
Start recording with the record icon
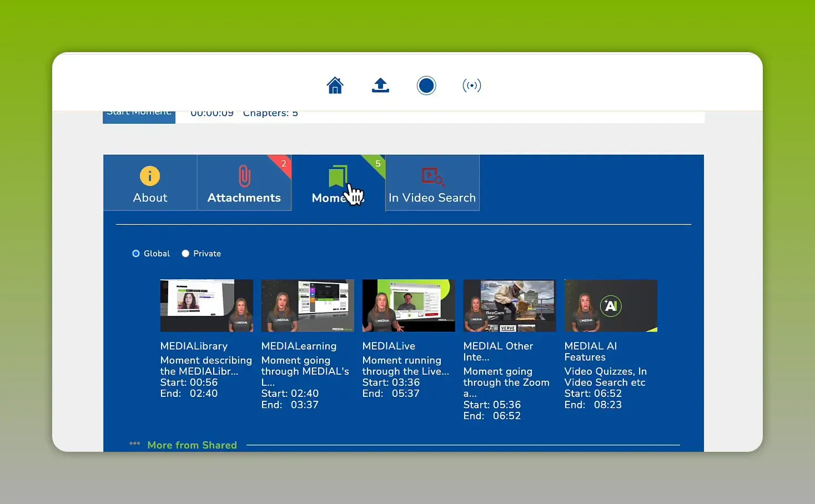(426, 85)
